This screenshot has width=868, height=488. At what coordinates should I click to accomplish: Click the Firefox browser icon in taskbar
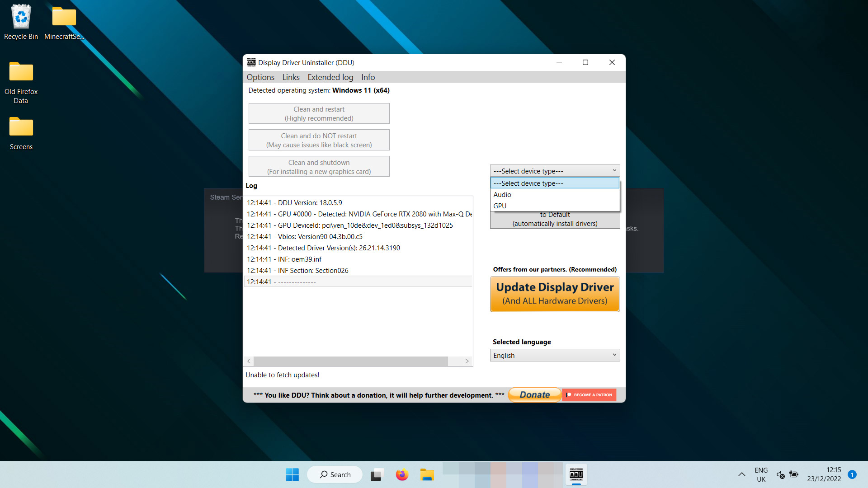tap(402, 474)
